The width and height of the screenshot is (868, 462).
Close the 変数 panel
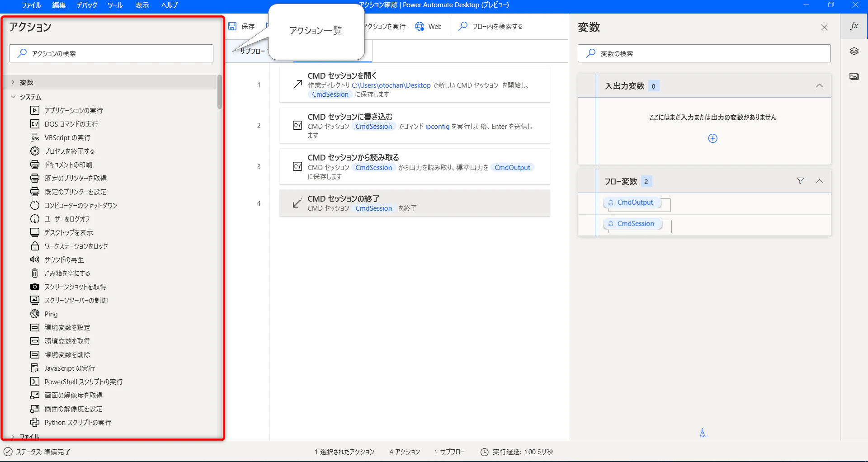824,27
